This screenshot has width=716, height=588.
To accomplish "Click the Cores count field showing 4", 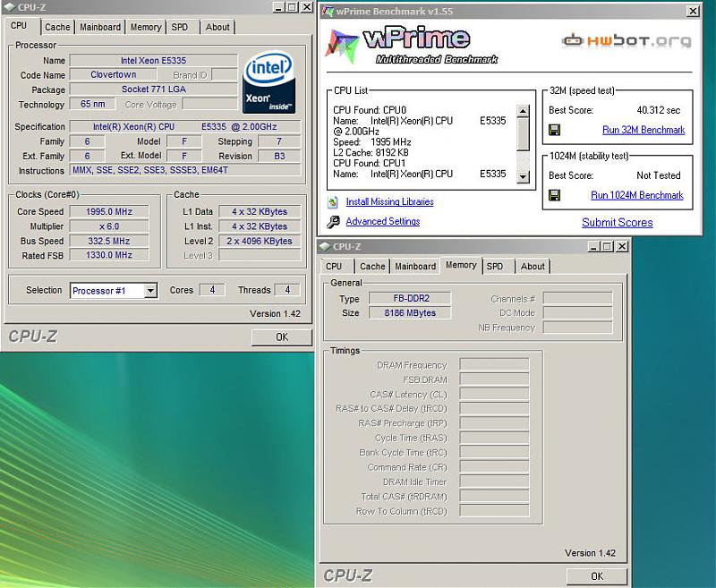I will pyautogui.click(x=212, y=290).
